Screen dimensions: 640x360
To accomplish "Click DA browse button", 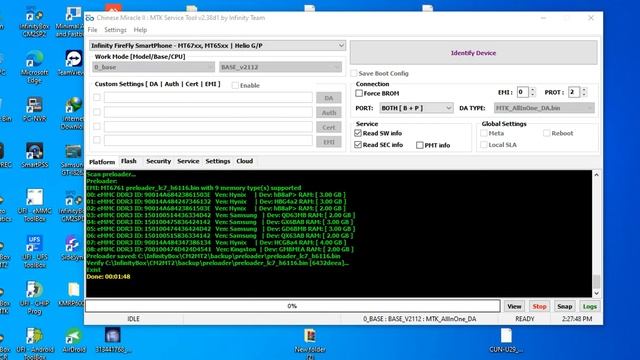I will click(x=329, y=98).
